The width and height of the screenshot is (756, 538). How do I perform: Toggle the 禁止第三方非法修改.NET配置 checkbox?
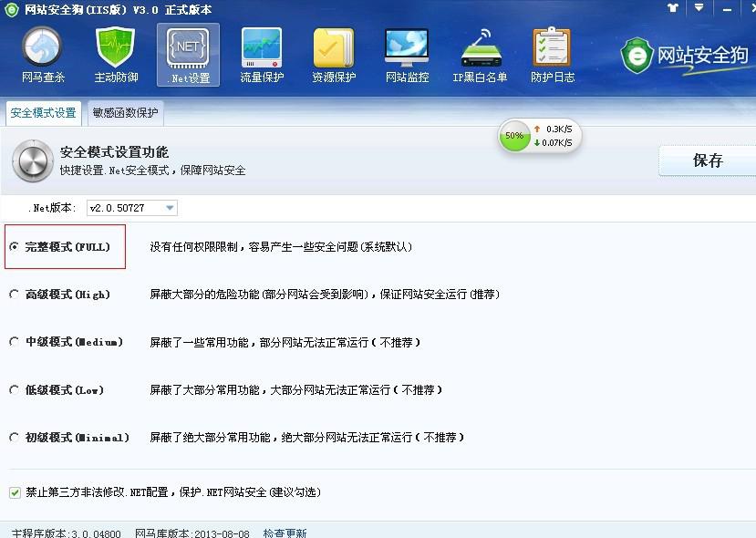coord(15,492)
